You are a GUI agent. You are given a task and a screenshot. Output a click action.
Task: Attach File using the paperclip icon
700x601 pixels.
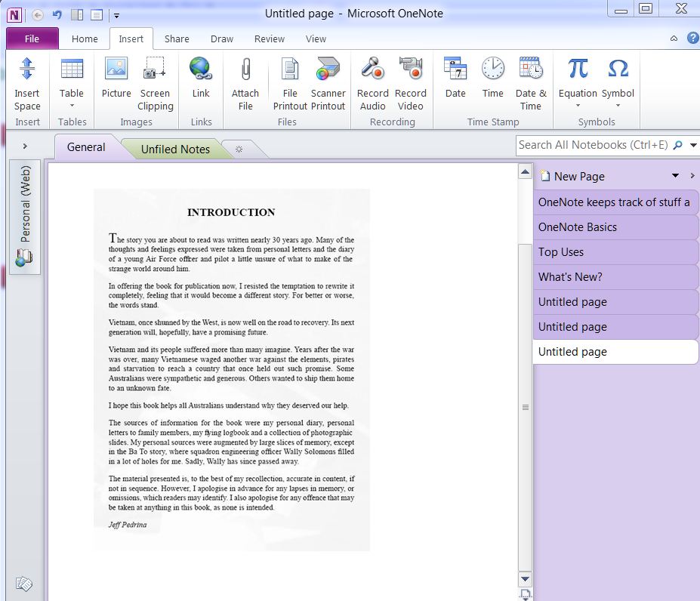[245, 84]
